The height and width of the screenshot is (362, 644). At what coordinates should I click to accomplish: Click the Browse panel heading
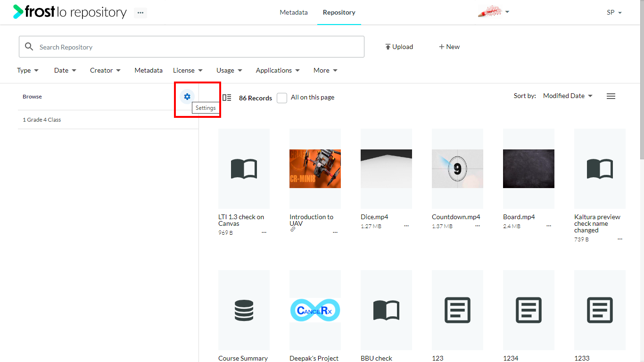tap(32, 97)
